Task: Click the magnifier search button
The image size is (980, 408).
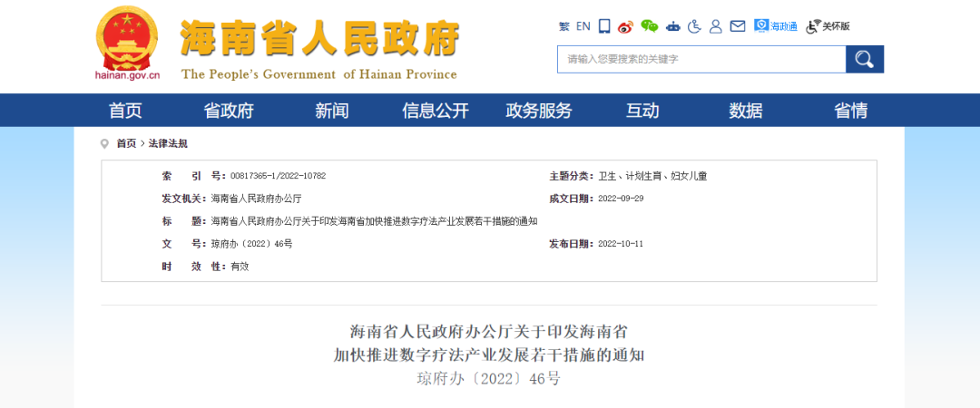Action: [864, 59]
